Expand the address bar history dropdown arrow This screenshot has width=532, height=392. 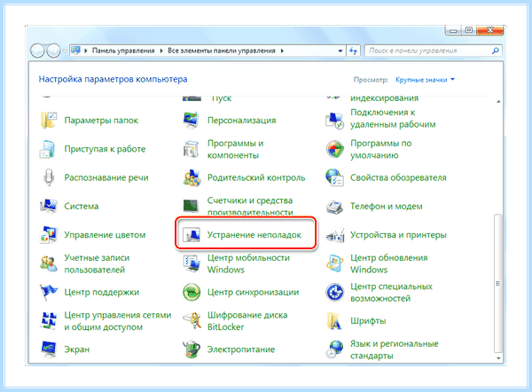click(x=340, y=51)
